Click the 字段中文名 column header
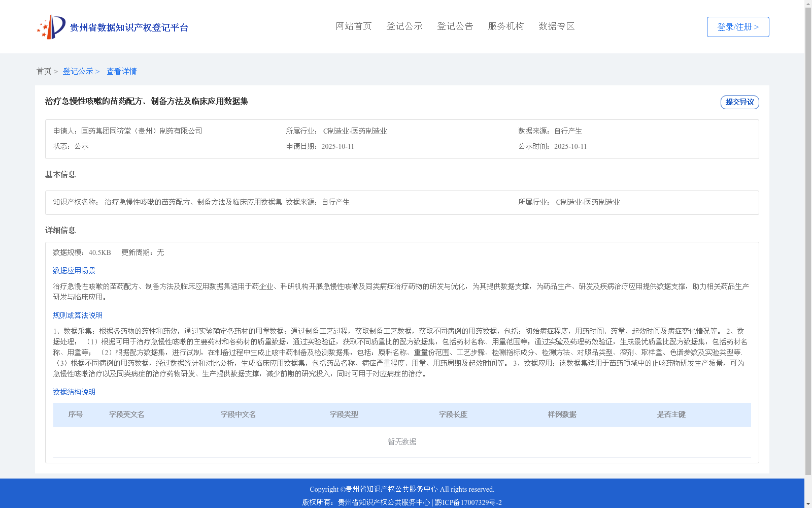 pos(239,415)
